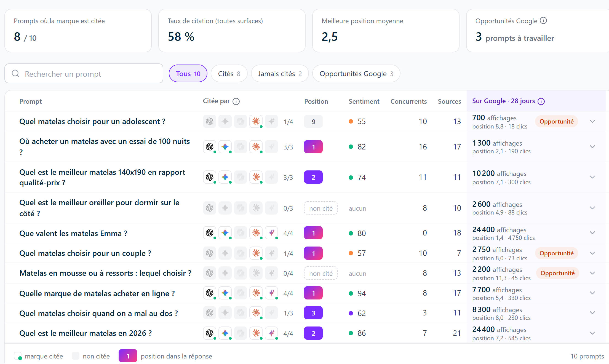Viewport: 609px width, 364px height.
Task: Open prompt Quelle marque de matelas acheter en ligne
Action: (97, 293)
